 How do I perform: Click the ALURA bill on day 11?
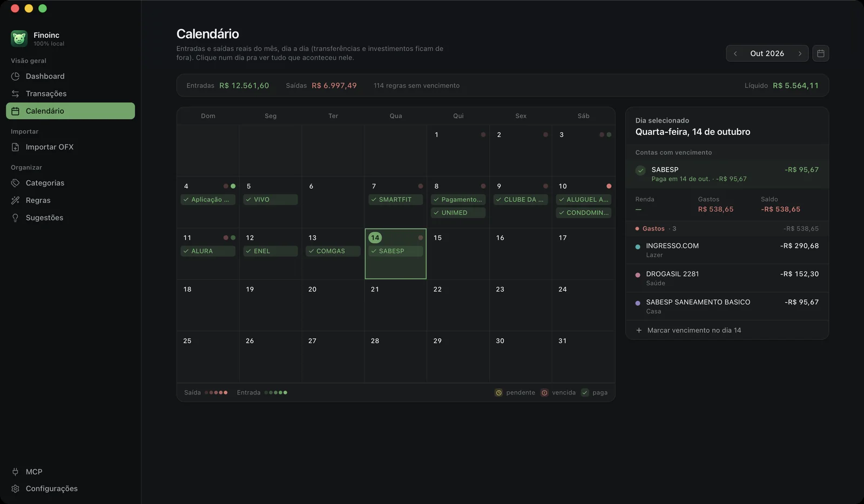[208, 251]
